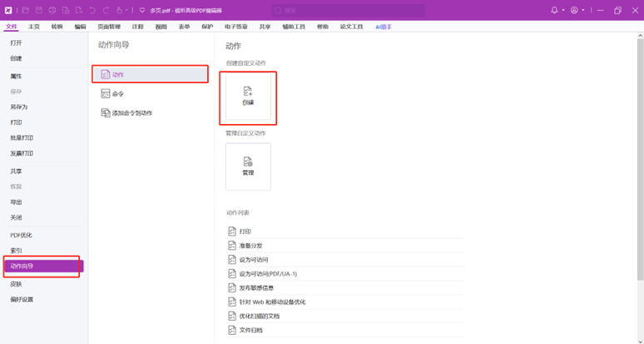Open the 表单 ribbon tab

[184, 27]
